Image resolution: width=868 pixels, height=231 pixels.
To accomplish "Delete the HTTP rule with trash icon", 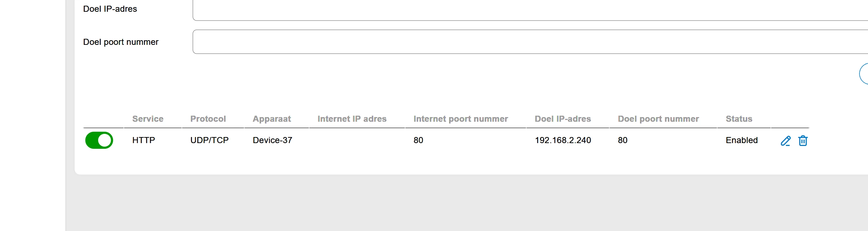I will coord(803,141).
